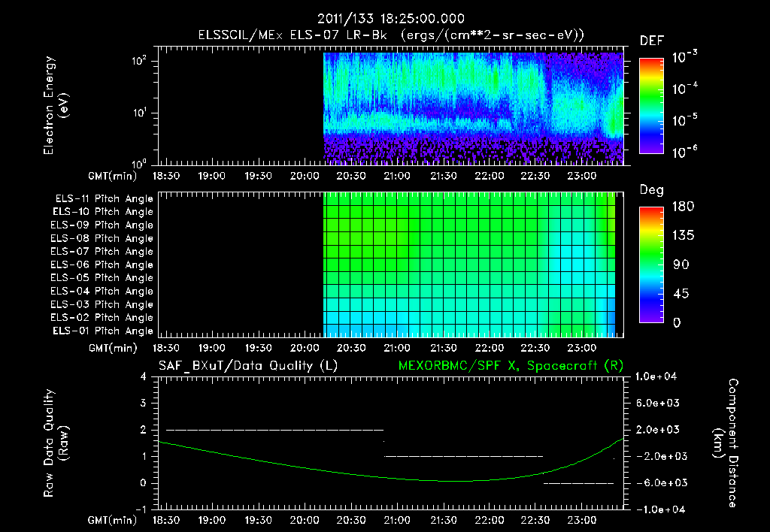The image size is (770, 532).
Task: Select the ELS-09 Pitch Angle row label
Action: click(x=102, y=225)
